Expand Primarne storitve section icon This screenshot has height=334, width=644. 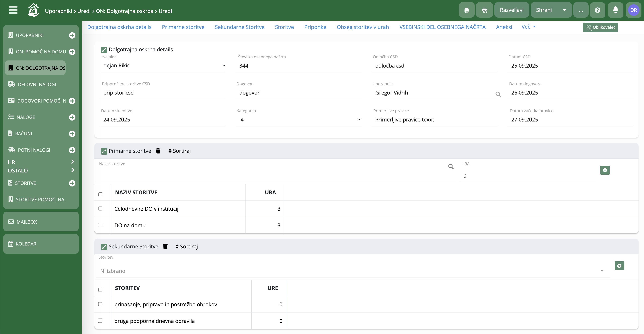104,151
